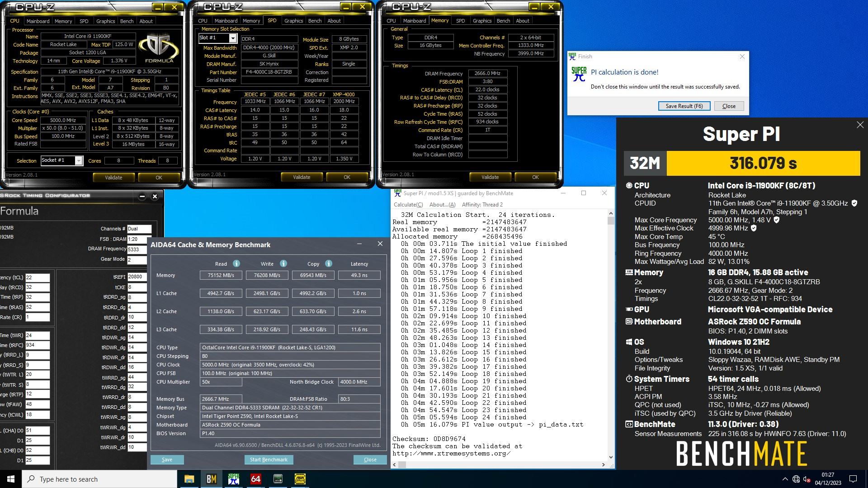
Task: Click the Memory Read 75152 MB/s value
Action: [x=221, y=275]
